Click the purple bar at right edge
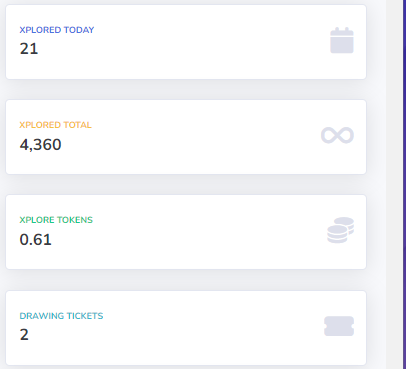 (x=404, y=184)
